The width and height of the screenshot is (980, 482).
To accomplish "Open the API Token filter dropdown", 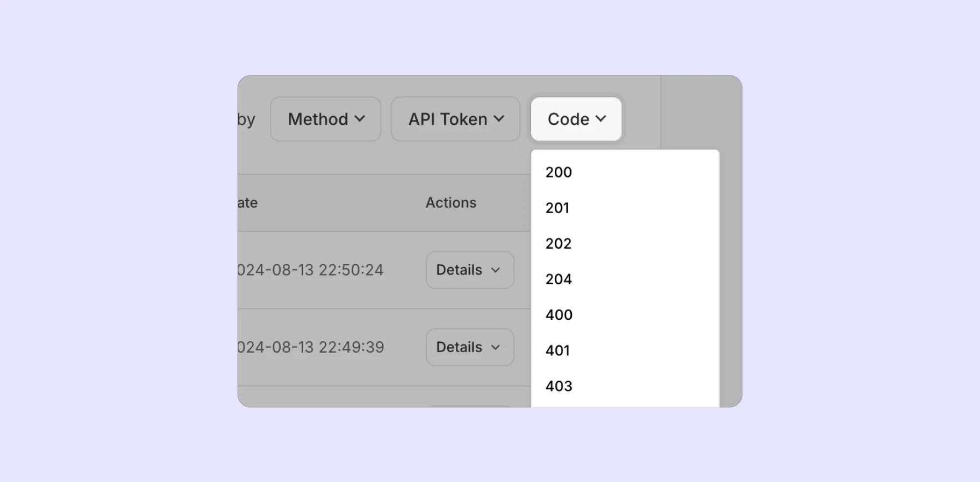I will coord(455,119).
